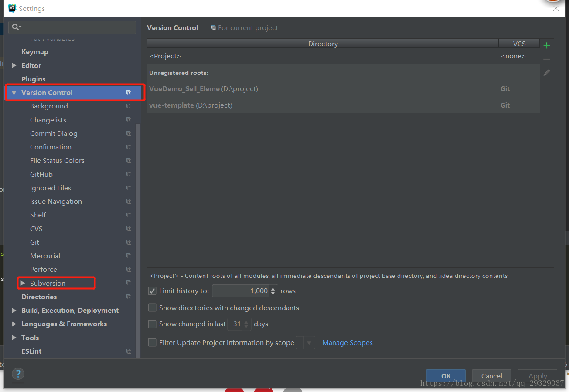569x392 pixels.
Task: Open the Commit Dialog settings page
Action: tap(54, 133)
